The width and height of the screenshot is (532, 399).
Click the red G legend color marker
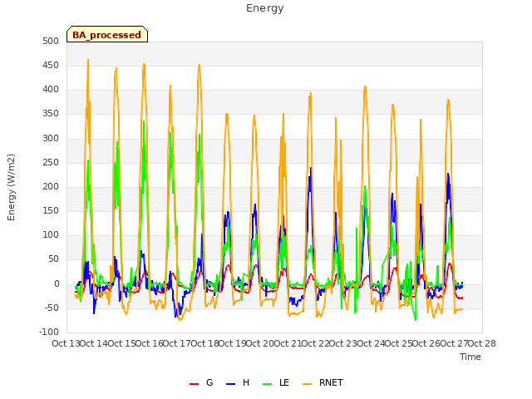194,384
